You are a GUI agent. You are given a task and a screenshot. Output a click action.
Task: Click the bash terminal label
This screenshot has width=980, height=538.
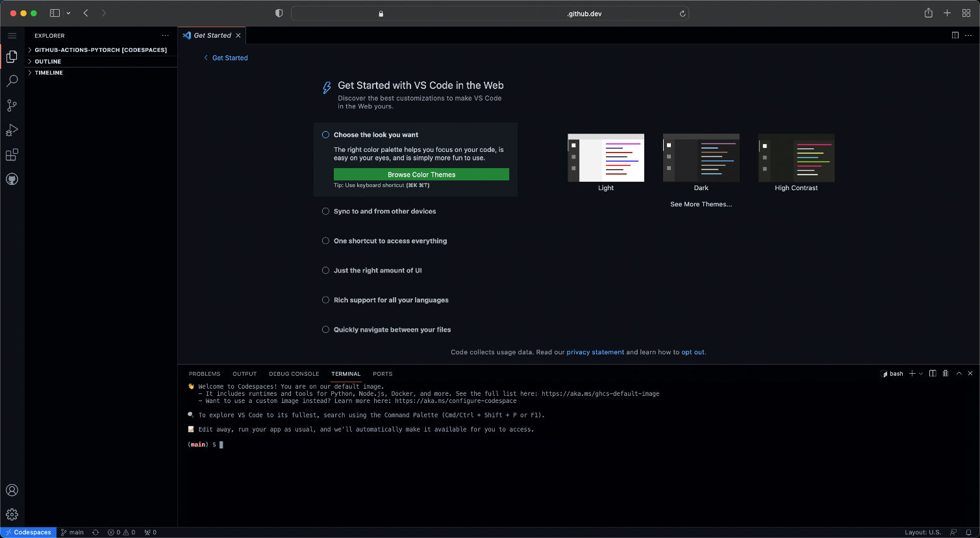(x=892, y=374)
